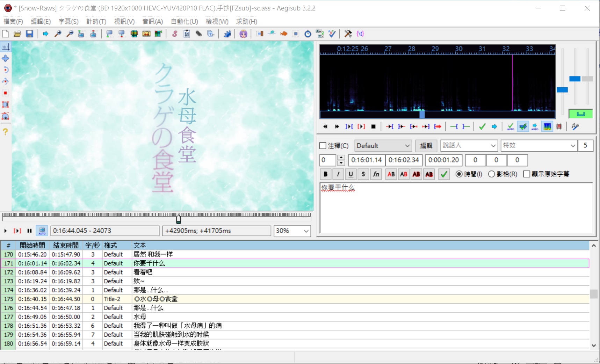Click the horizontal audio zoom slider
The height and width of the screenshot is (364, 600).
click(x=562, y=90)
